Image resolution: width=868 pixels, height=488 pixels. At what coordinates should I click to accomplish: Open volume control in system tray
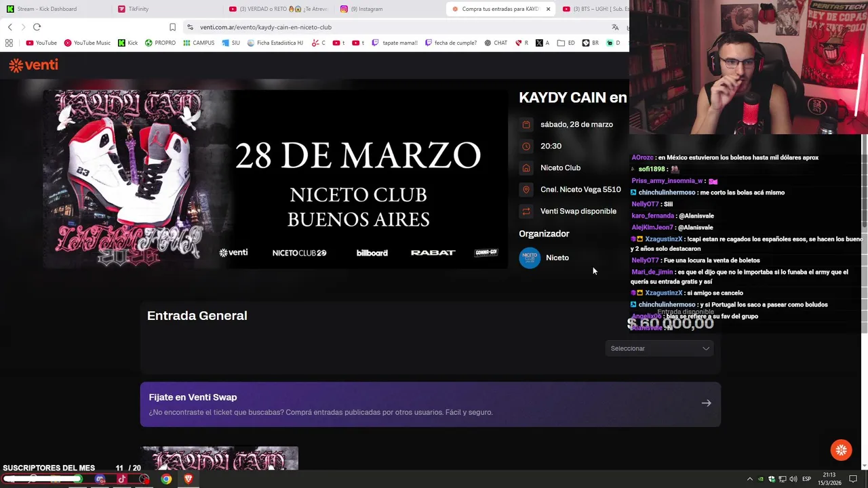[793, 479]
